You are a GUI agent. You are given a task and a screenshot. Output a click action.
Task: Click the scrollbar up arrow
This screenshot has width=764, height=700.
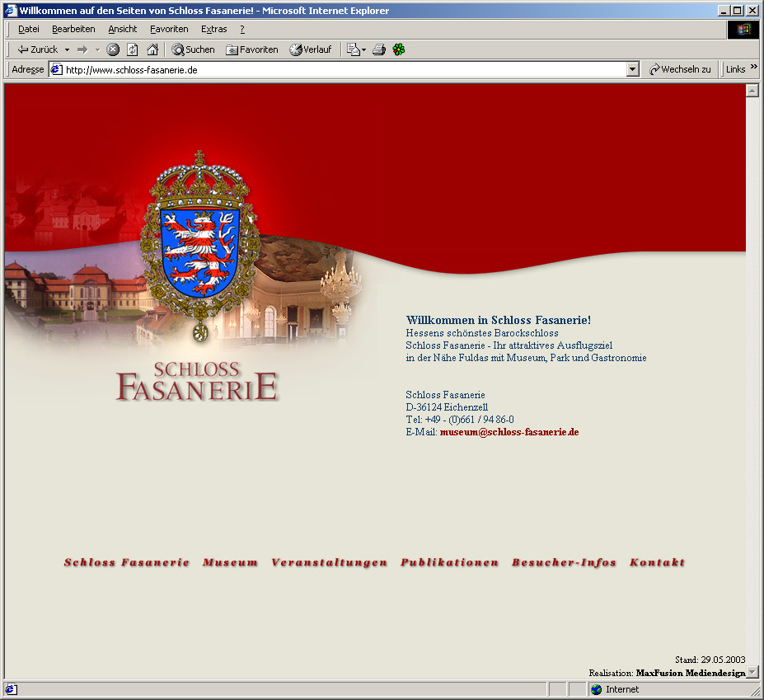click(752, 90)
